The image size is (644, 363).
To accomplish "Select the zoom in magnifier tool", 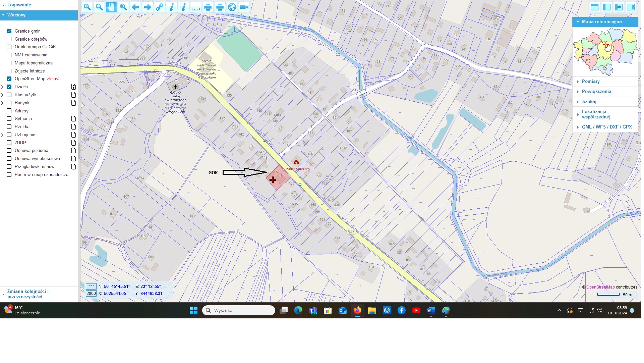I will [87, 7].
